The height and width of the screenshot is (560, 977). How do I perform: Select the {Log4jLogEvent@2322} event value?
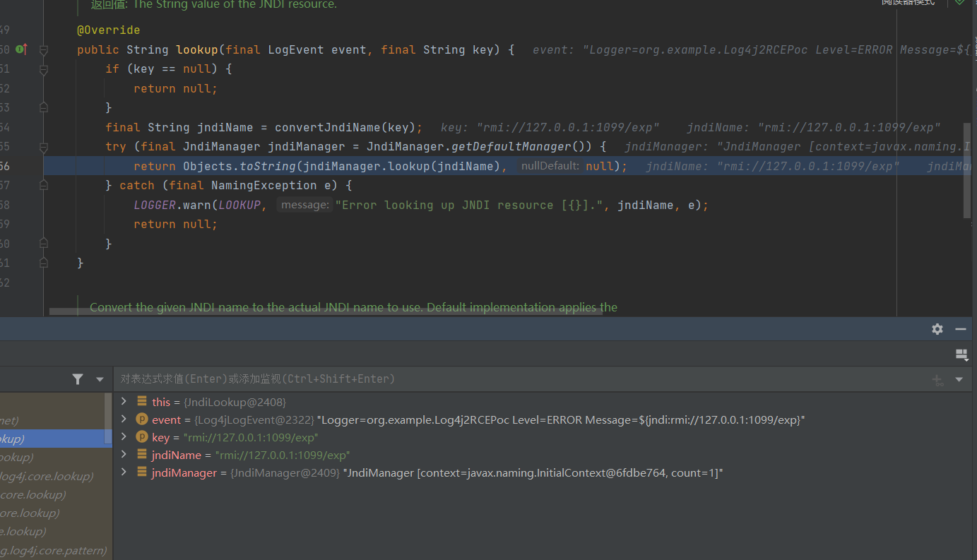click(x=254, y=419)
